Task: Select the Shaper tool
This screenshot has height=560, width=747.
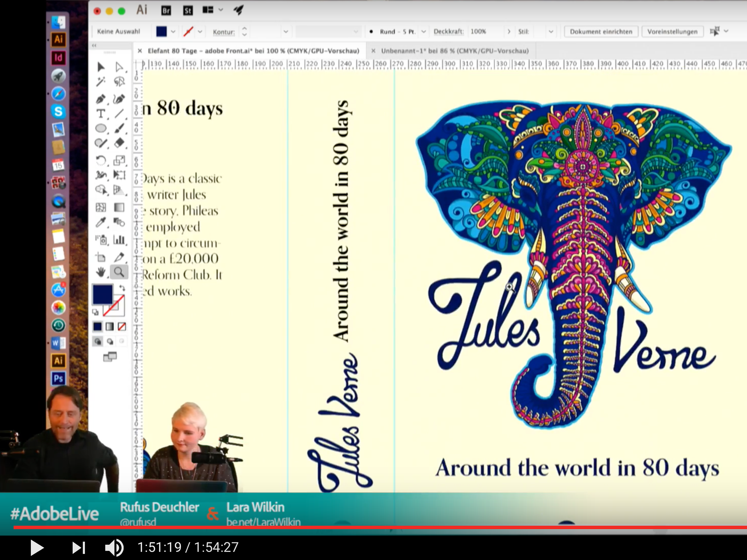Action: pyautogui.click(x=101, y=143)
